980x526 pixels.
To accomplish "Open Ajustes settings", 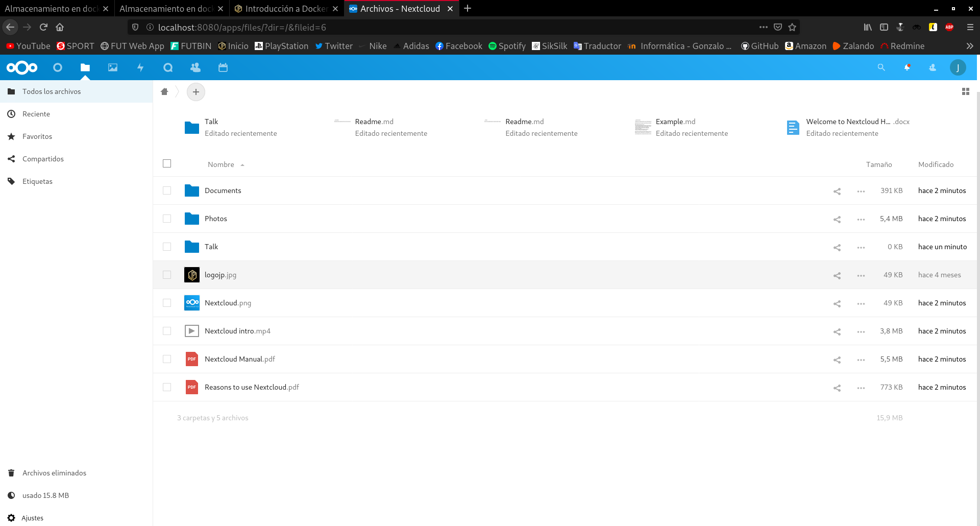I will pyautogui.click(x=76, y=518).
